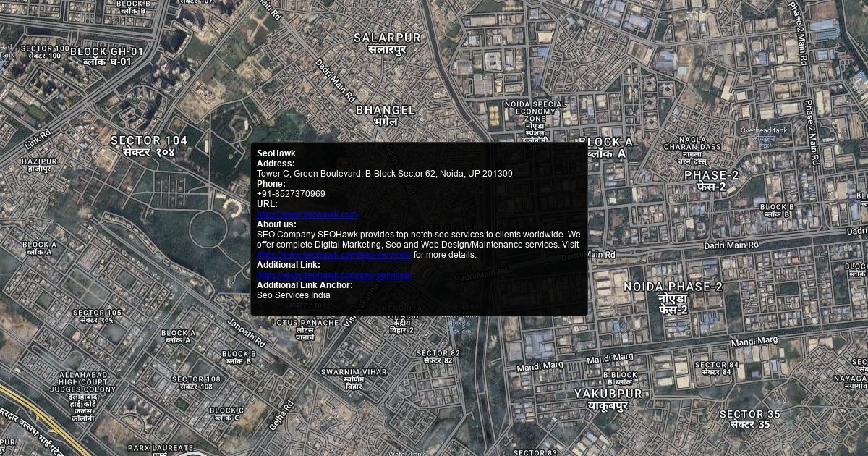Open the seohawk.com URL link
868x456 pixels.
307,214
